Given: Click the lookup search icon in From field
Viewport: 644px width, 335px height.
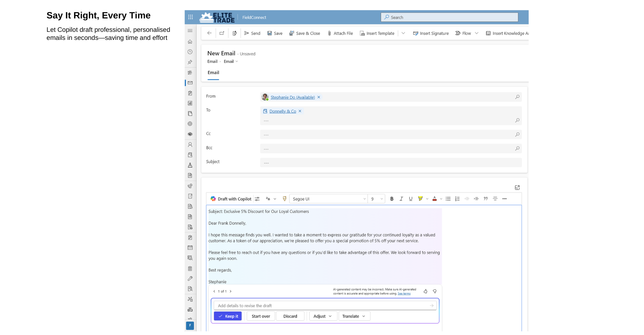Looking at the screenshot, I should click(517, 97).
